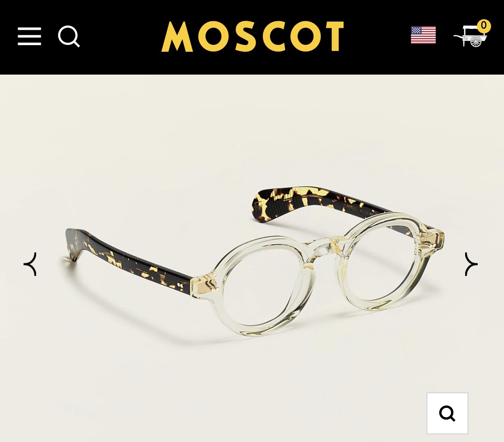504x442 pixels.
Task: Open site search with the header magnifier
Action: (69, 37)
